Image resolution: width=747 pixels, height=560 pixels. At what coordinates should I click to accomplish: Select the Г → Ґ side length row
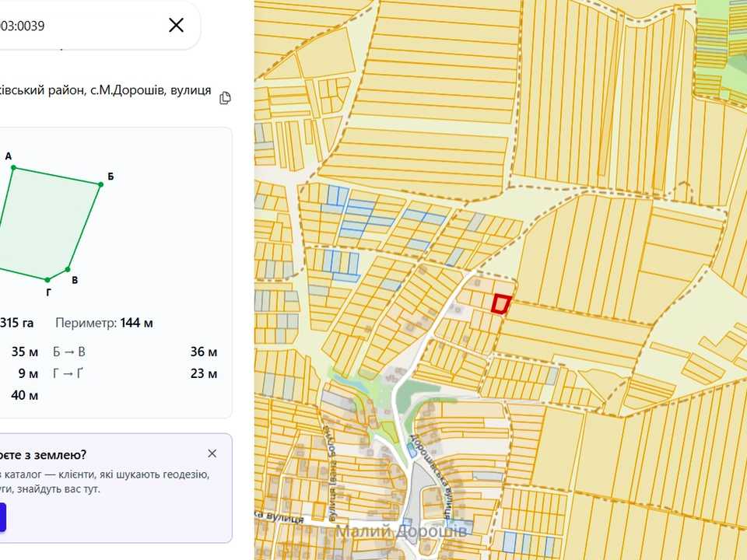tap(135, 373)
